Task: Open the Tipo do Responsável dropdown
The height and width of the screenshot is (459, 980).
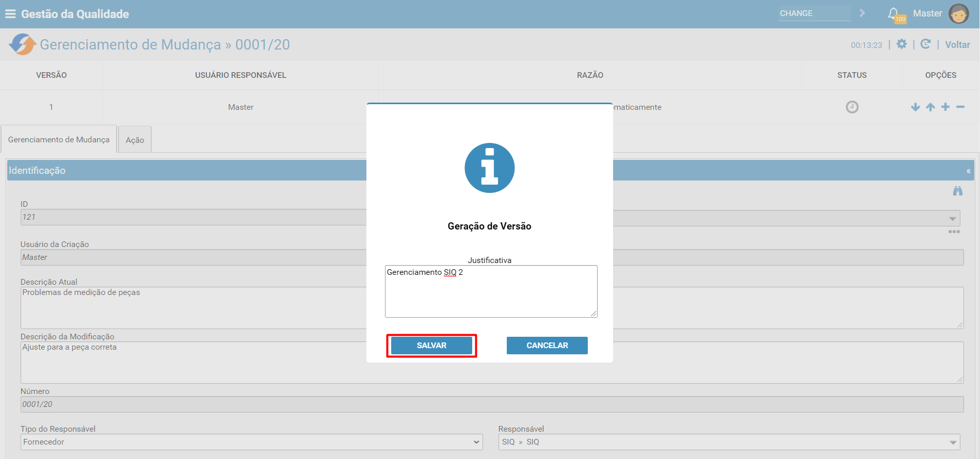Action: 252,442
